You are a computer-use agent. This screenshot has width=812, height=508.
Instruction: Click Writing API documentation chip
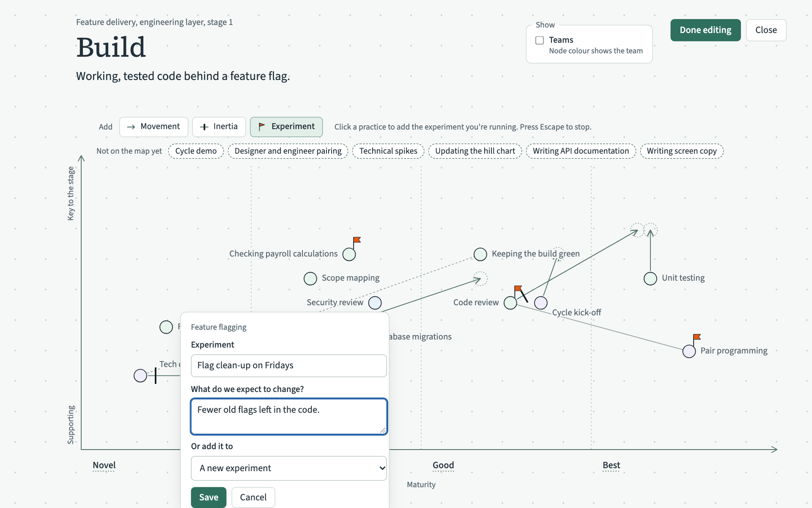click(581, 151)
